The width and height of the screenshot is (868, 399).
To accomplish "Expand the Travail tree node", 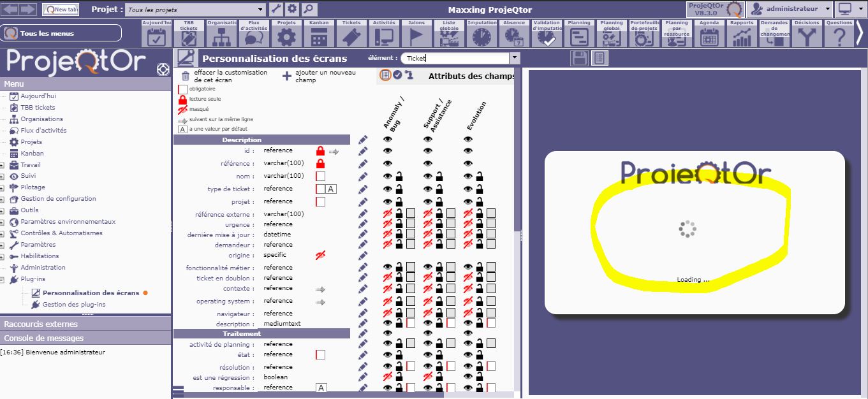I will 3,165.
